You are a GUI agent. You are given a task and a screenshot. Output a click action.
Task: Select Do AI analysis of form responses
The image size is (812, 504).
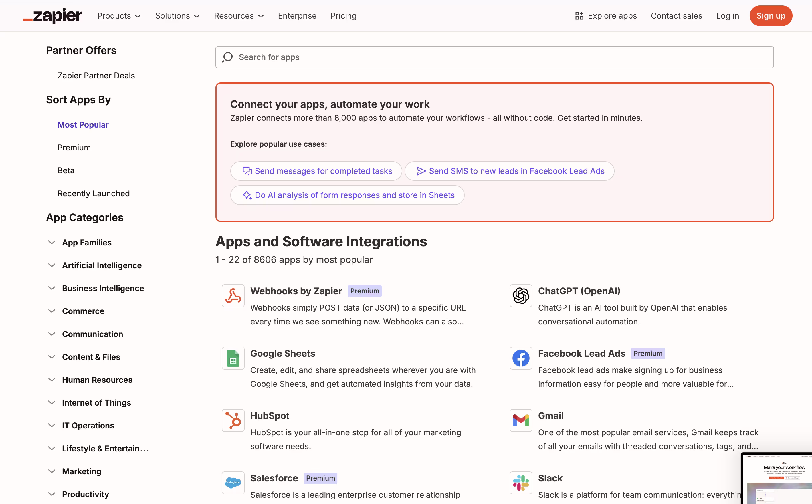point(347,195)
